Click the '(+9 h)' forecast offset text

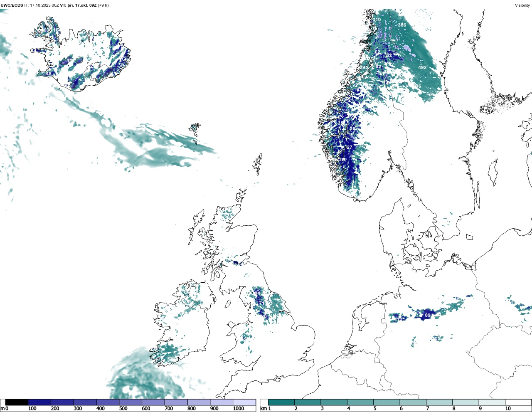coord(103,5)
